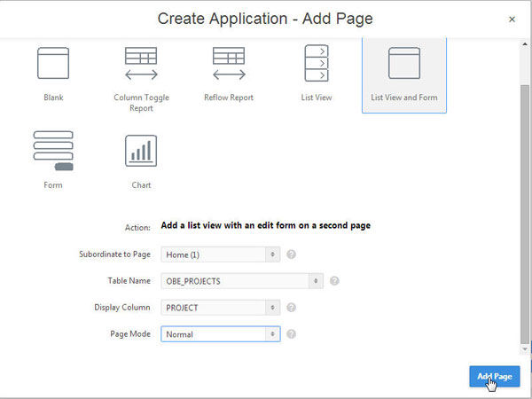View help for Page Mode

(x=291, y=334)
